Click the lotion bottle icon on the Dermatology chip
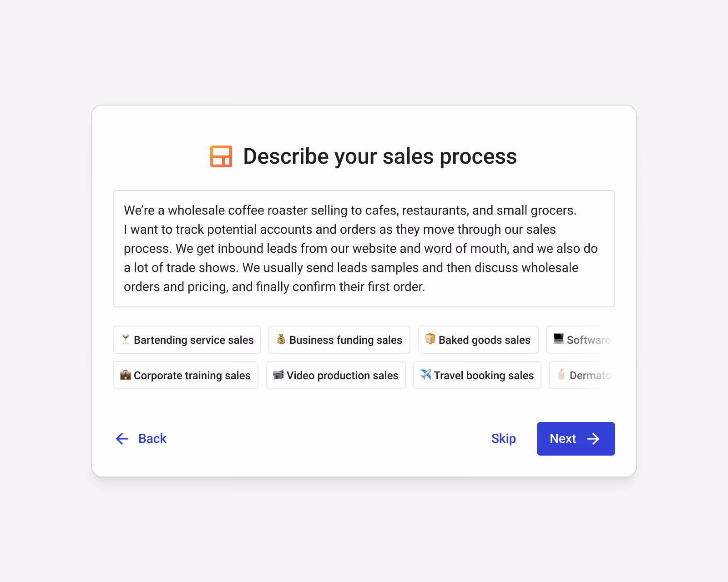The image size is (728, 582). click(562, 375)
